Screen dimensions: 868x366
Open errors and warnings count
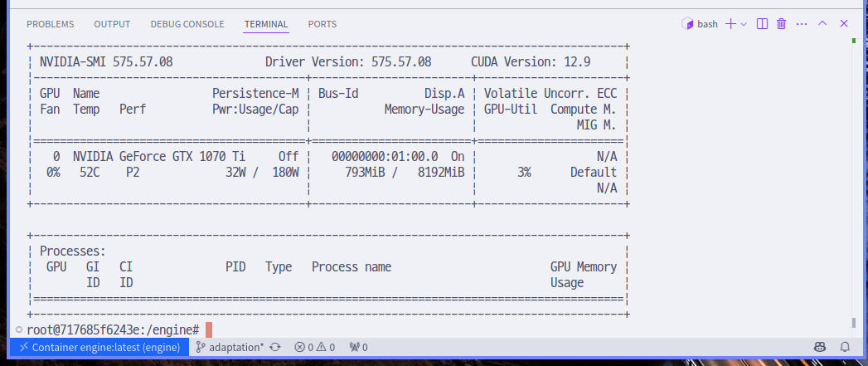(x=314, y=347)
